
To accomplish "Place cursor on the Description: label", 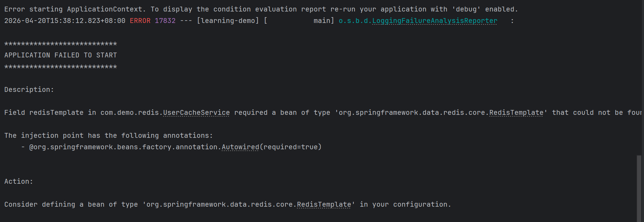I will tap(29, 90).
